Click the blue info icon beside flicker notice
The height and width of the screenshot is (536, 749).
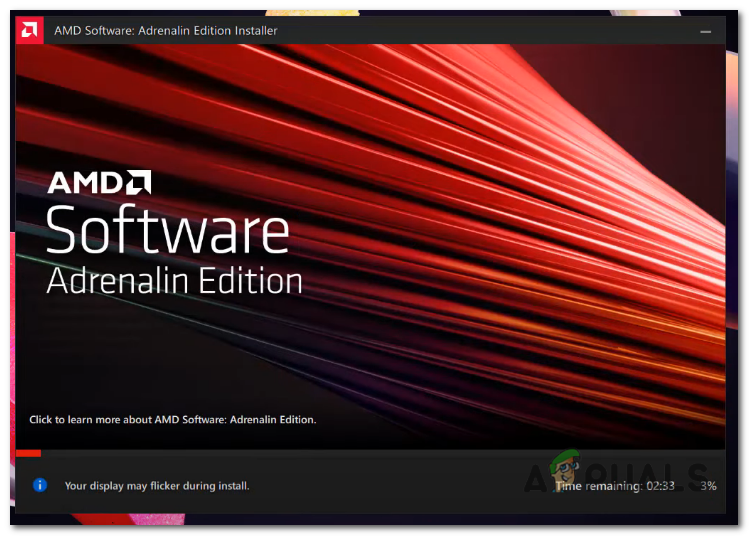pyautogui.click(x=40, y=485)
